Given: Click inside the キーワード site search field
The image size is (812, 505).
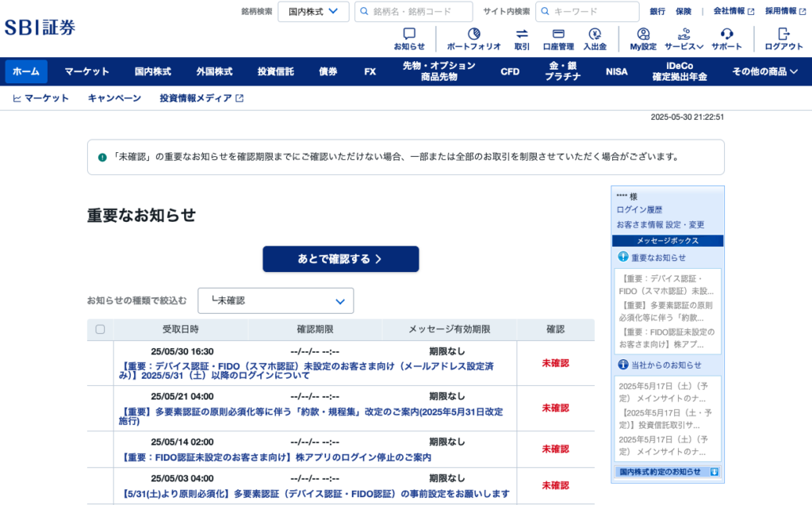Looking at the screenshot, I should point(588,11).
